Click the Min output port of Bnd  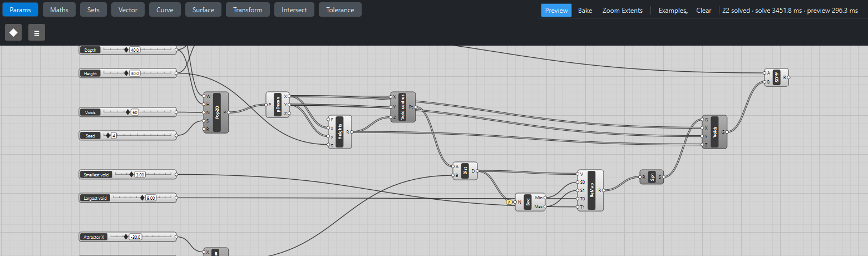coord(546,198)
